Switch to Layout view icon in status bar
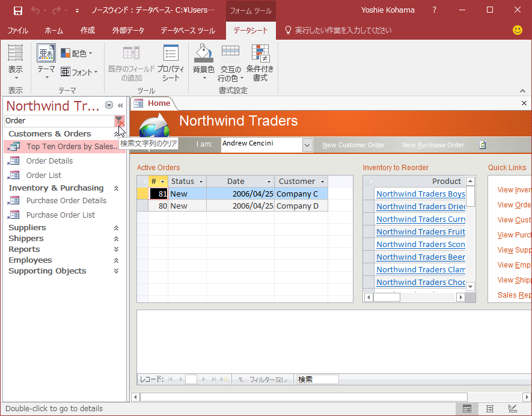Image resolution: width=532 pixels, height=416 pixels. pos(489,409)
